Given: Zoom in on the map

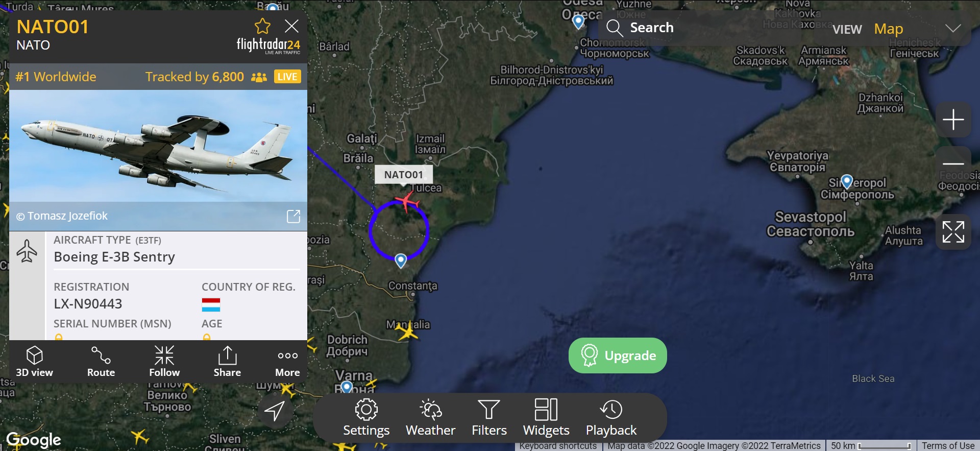Looking at the screenshot, I should tap(953, 120).
